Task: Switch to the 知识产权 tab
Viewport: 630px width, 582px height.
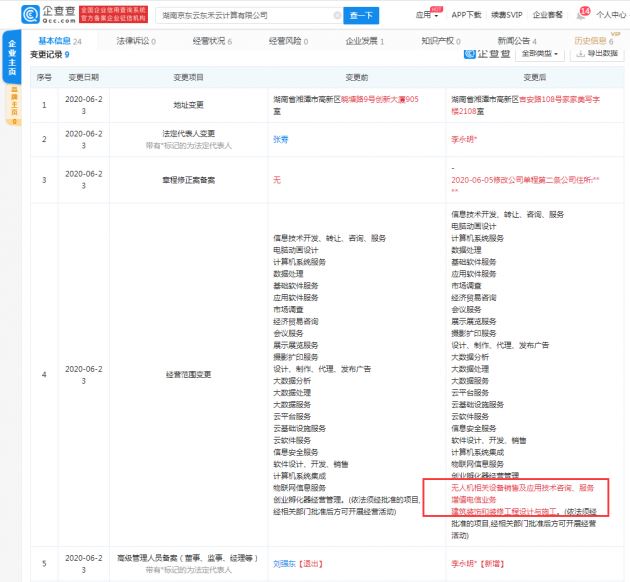Action: coord(441,41)
